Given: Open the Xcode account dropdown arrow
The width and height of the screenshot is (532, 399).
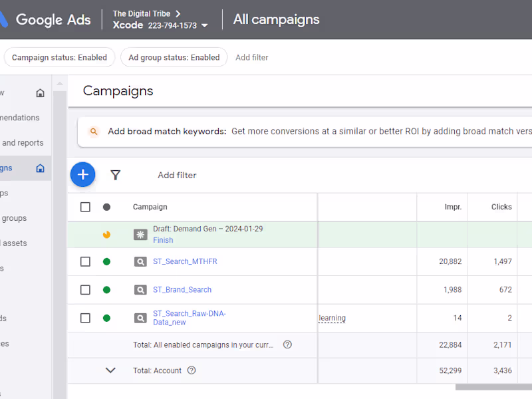Looking at the screenshot, I should 205,25.
